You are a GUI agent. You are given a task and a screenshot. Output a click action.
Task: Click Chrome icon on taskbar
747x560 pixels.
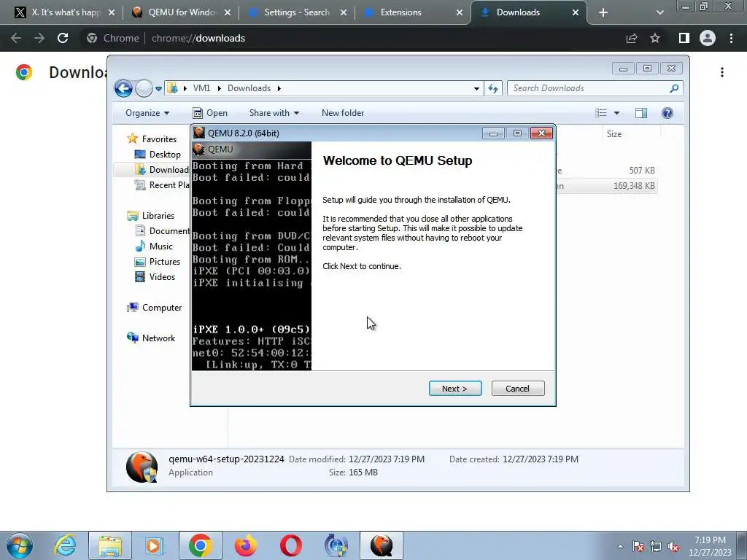pyautogui.click(x=200, y=545)
